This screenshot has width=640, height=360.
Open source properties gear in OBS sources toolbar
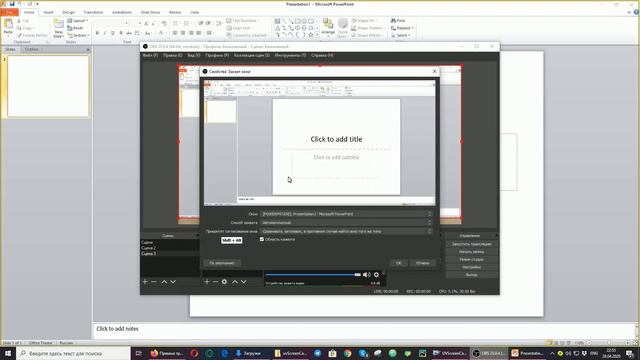tap(224, 282)
